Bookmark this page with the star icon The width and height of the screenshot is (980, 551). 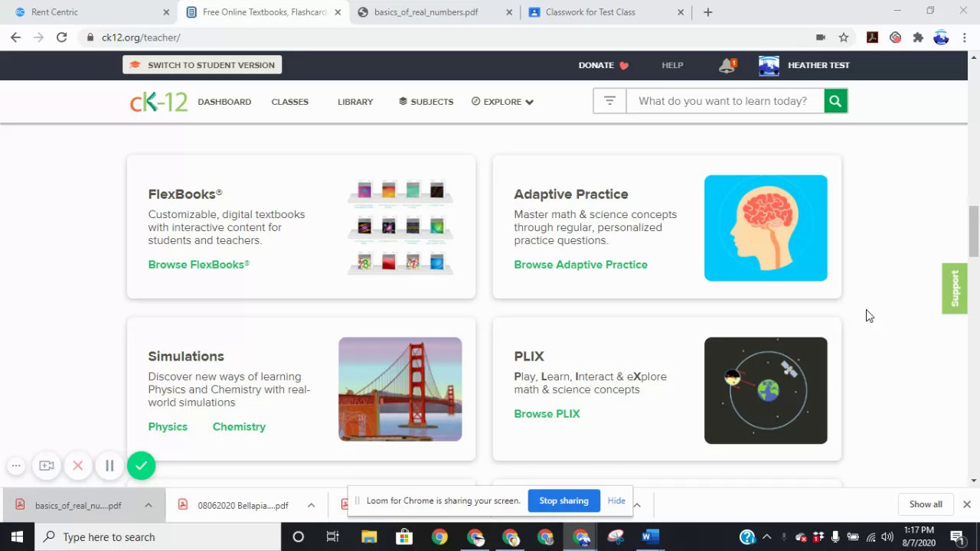tap(844, 37)
